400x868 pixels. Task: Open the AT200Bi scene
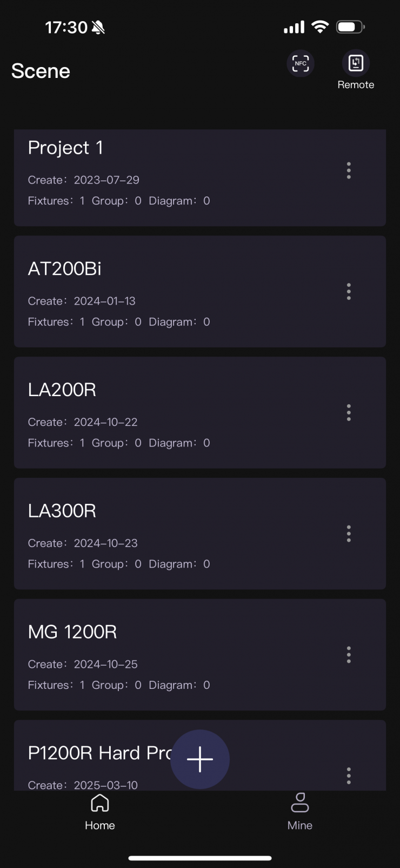(x=162, y=292)
